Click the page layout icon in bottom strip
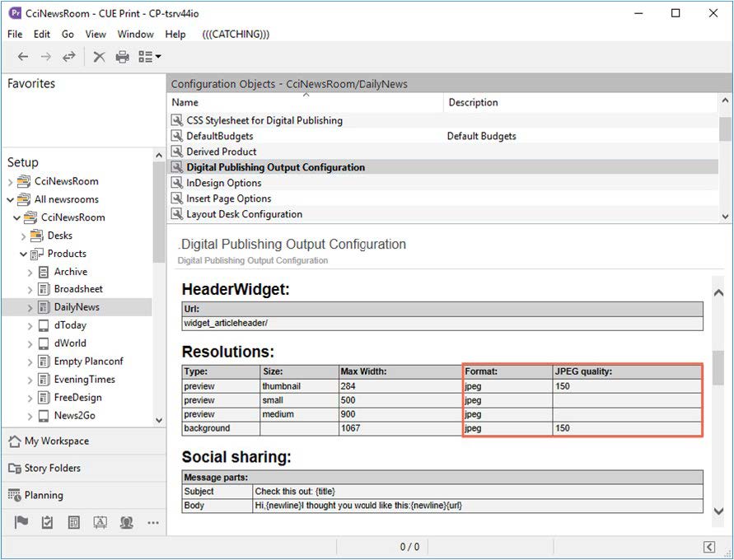This screenshot has height=560, width=734. [x=73, y=522]
